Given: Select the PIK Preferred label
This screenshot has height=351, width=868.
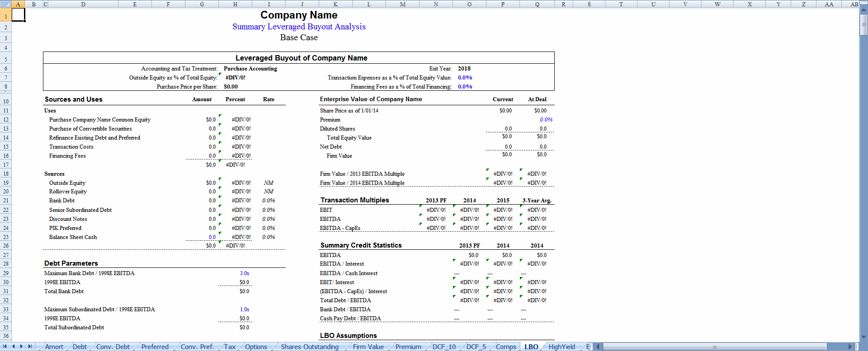Looking at the screenshot, I should click(x=65, y=228).
